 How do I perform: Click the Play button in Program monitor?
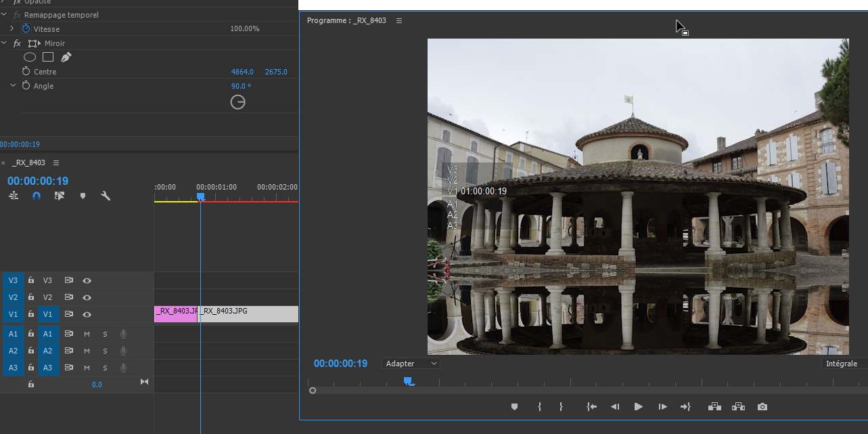point(638,407)
